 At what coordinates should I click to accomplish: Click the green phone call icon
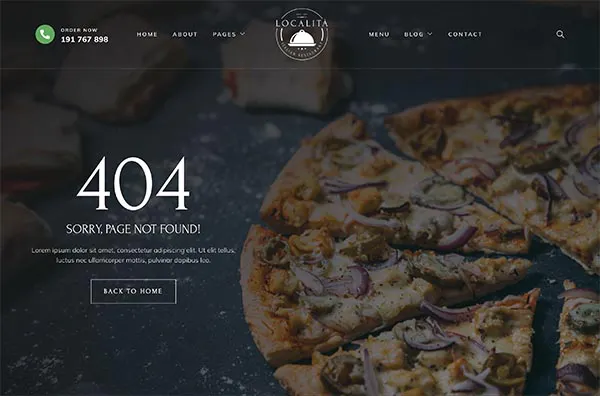[45, 34]
